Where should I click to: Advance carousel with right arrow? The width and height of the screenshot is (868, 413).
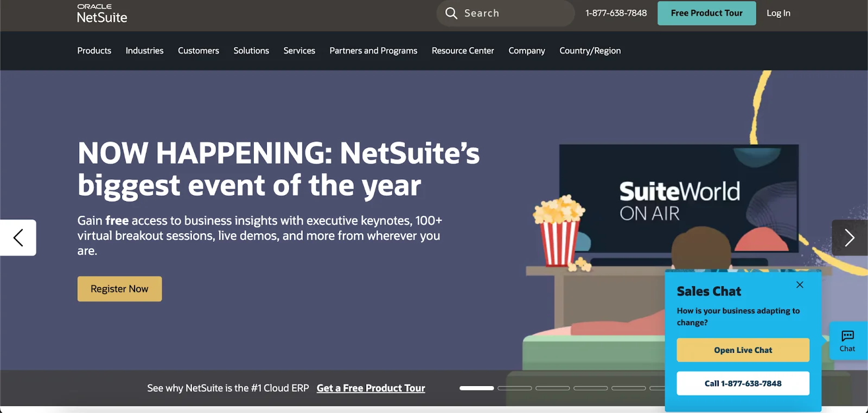coord(849,237)
